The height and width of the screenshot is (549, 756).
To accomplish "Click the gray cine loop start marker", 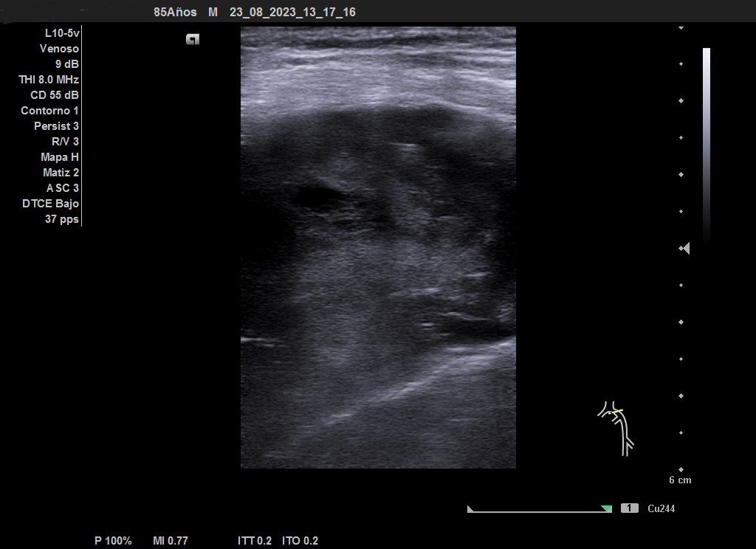I will (471, 508).
